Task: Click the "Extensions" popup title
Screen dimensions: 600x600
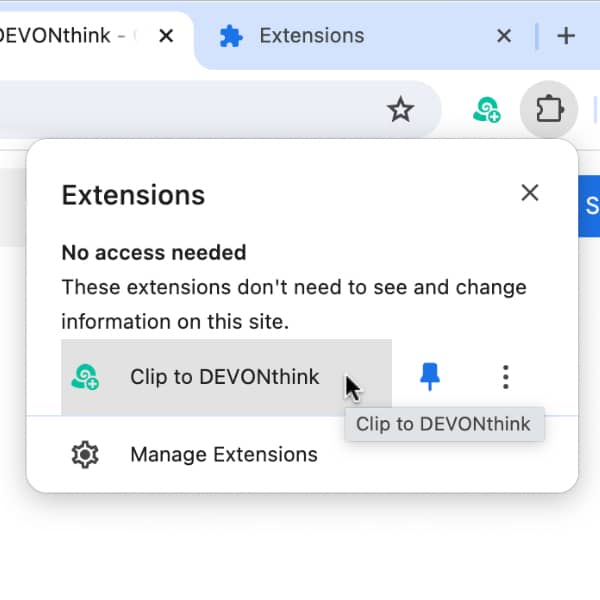Action: point(133,195)
